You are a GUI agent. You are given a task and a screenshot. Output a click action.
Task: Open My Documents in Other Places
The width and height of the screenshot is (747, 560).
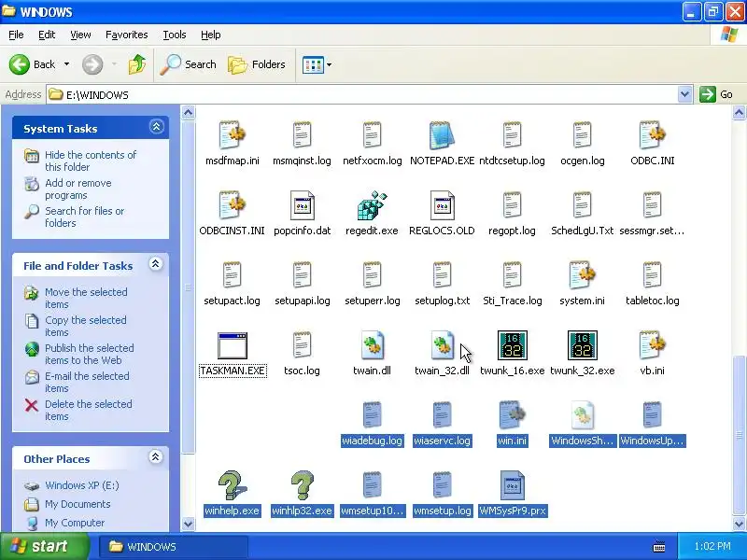pos(78,504)
